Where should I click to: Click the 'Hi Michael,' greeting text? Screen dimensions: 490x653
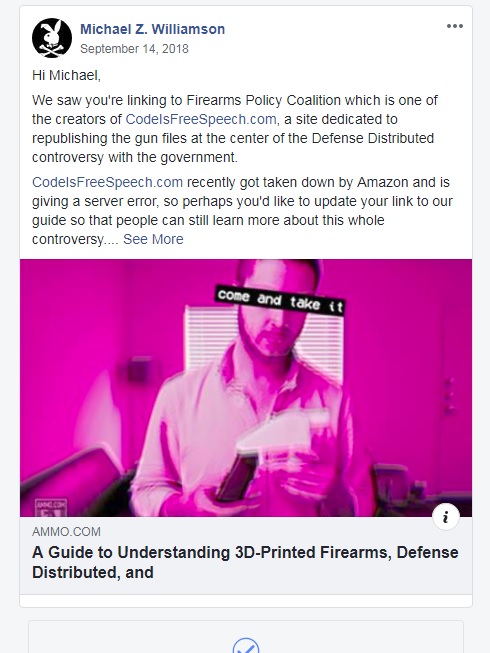point(66,75)
